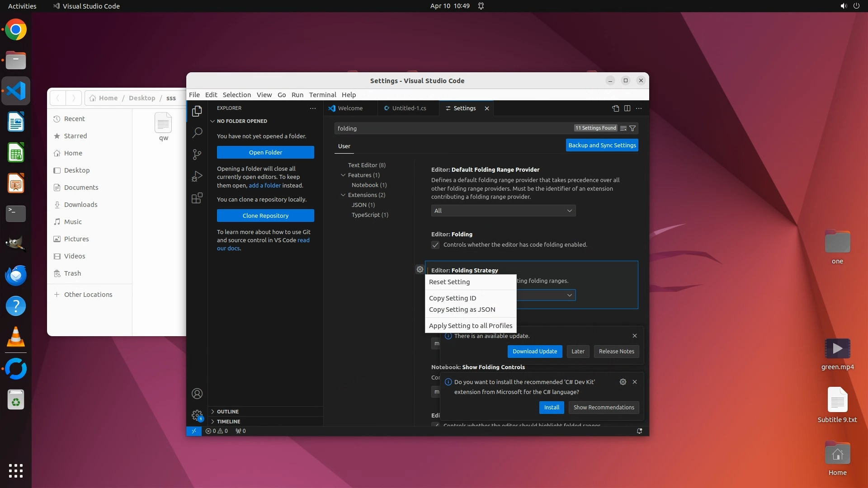Image resolution: width=868 pixels, height=488 pixels.
Task: Click Open Settings (JSON) icon in editor toolbar
Action: (x=615, y=108)
